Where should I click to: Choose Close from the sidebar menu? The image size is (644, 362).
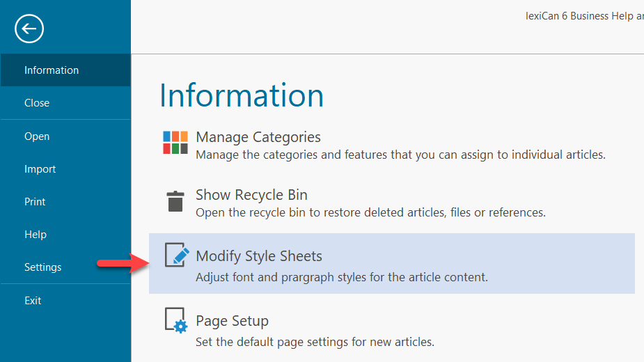point(37,103)
